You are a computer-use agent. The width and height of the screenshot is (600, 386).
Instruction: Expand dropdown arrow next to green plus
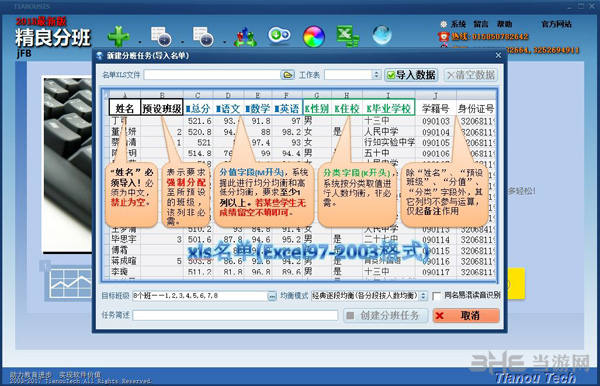[x=140, y=41]
